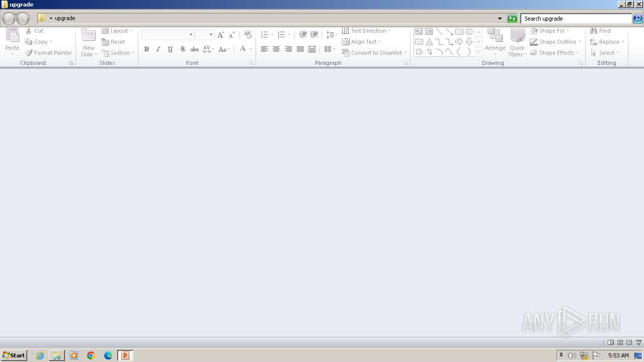Open Change Case dropdown

224,49
